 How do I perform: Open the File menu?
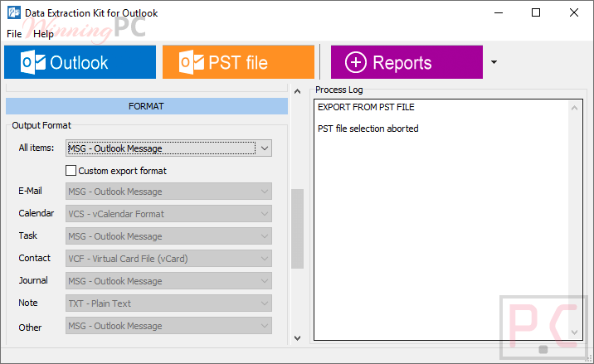coord(14,34)
